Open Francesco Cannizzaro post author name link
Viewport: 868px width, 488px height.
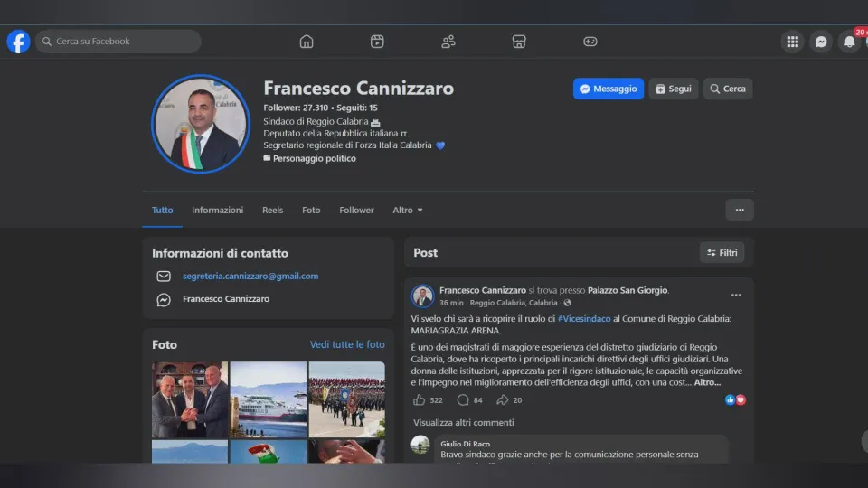click(483, 290)
